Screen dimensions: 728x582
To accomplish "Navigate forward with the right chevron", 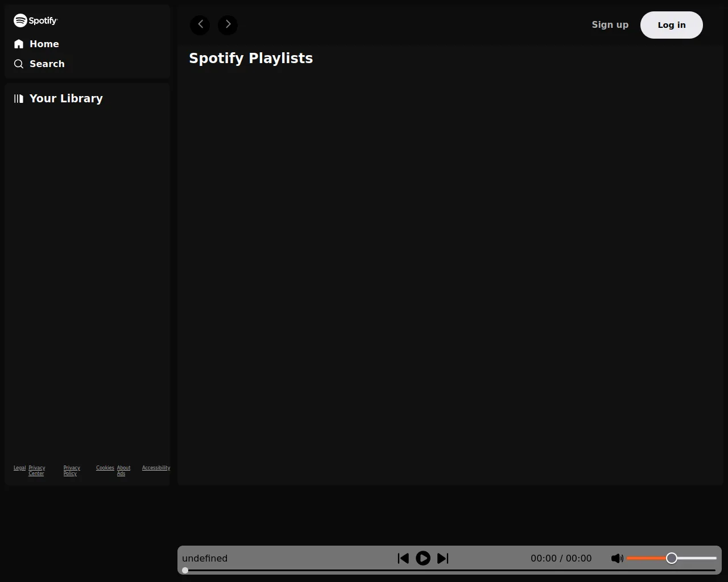I will click(227, 24).
